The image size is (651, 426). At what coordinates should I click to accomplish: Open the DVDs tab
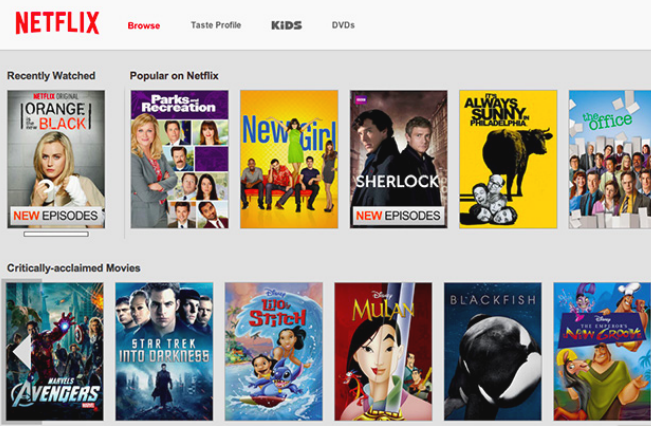[x=343, y=25]
